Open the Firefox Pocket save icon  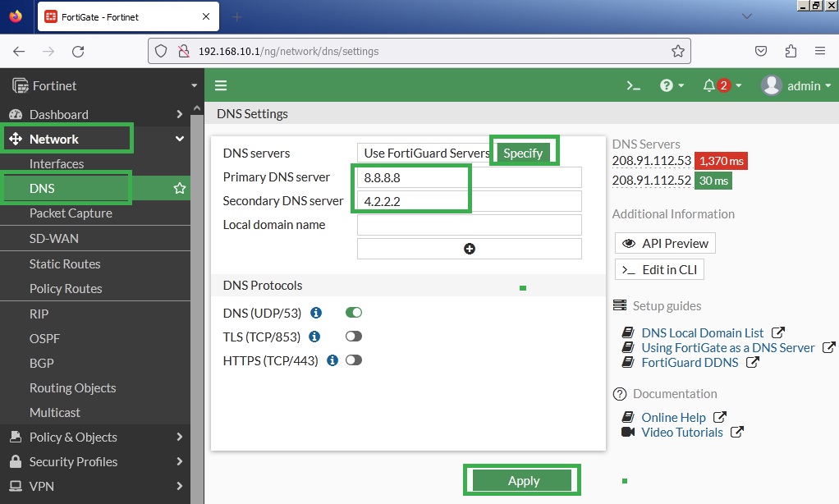(760, 51)
